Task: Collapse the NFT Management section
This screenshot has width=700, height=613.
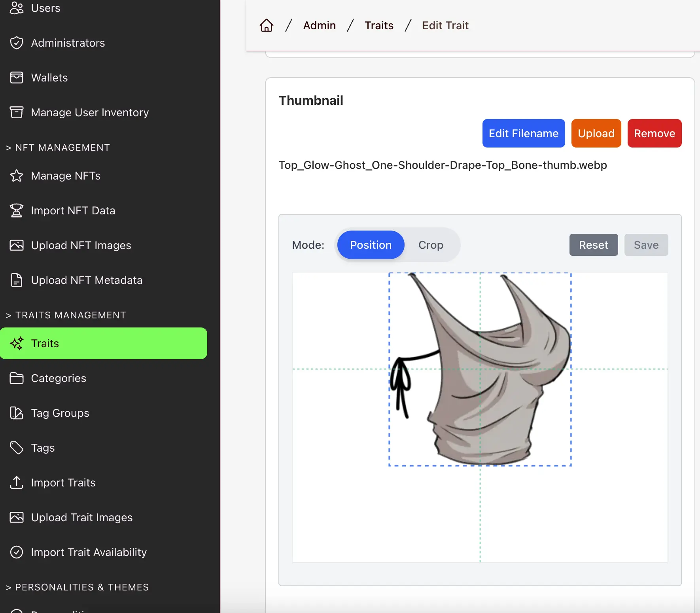Action: pyautogui.click(x=58, y=148)
